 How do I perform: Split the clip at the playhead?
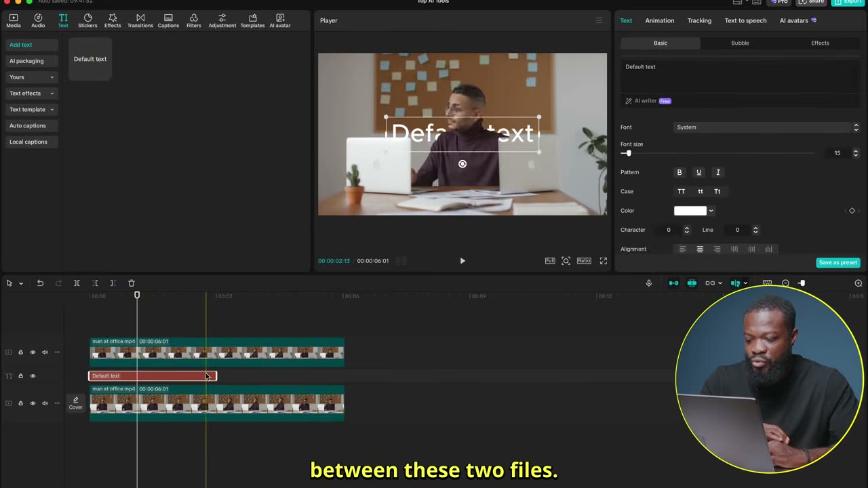coord(77,283)
